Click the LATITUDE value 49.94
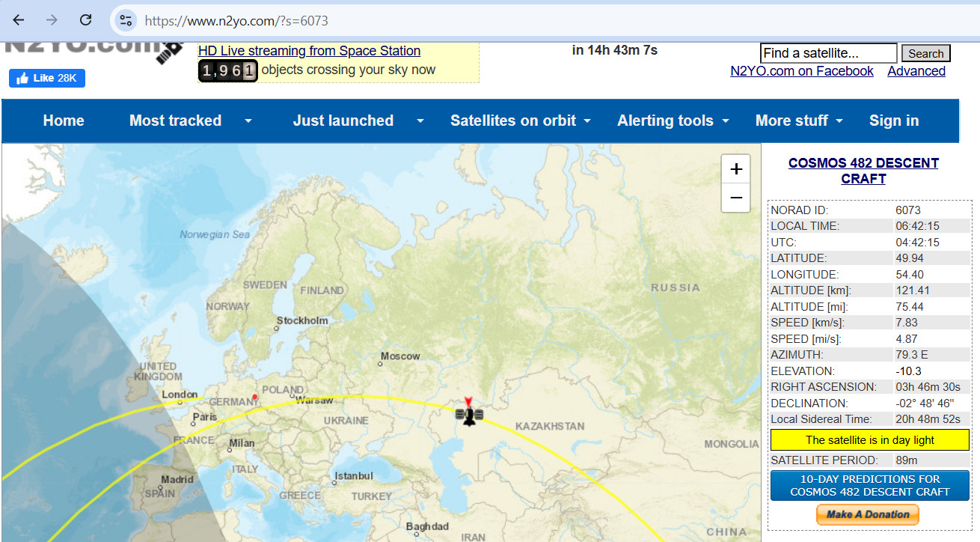The height and width of the screenshot is (542, 980). pyautogui.click(x=910, y=258)
